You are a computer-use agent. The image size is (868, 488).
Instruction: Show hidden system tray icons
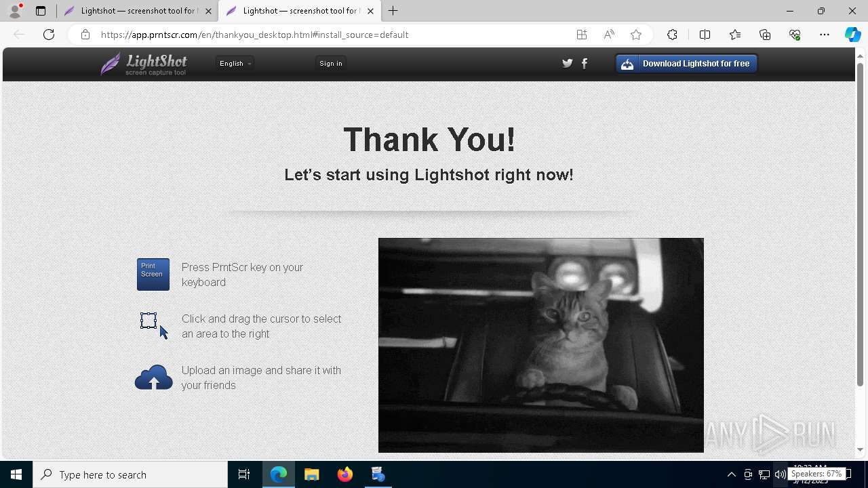[732, 474]
